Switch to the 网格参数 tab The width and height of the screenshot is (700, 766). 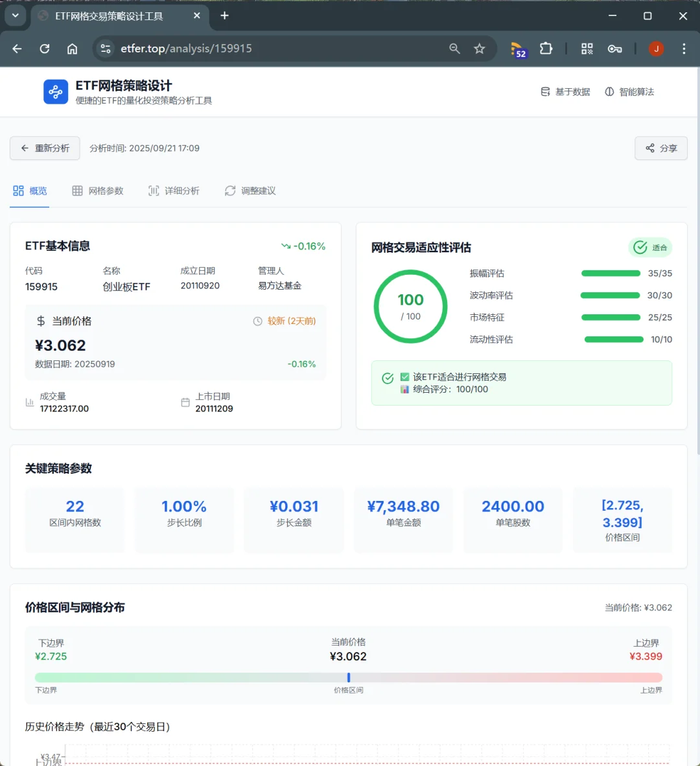99,191
